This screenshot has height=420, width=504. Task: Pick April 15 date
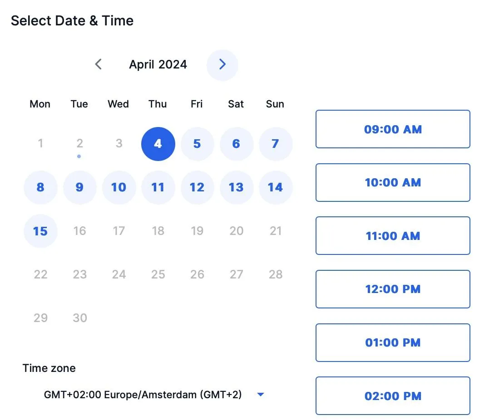pos(40,231)
